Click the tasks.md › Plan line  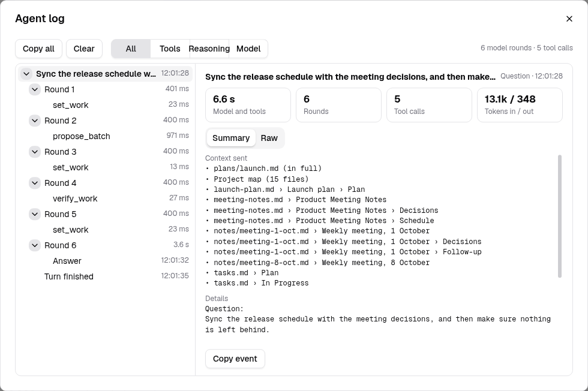pos(242,272)
